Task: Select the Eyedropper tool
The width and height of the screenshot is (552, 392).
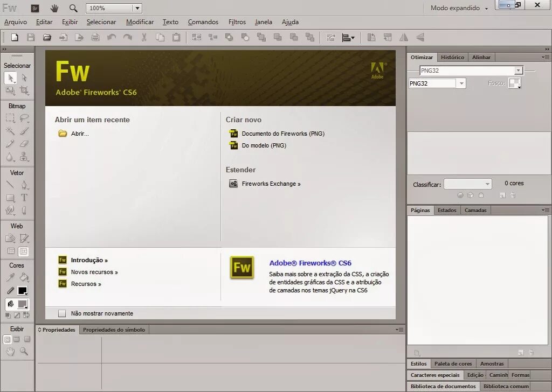Action: pyautogui.click(x=10, y=277)
